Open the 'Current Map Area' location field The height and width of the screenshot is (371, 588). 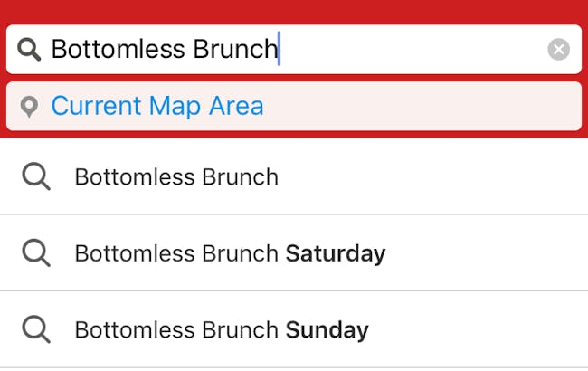[x=294, y=106]
